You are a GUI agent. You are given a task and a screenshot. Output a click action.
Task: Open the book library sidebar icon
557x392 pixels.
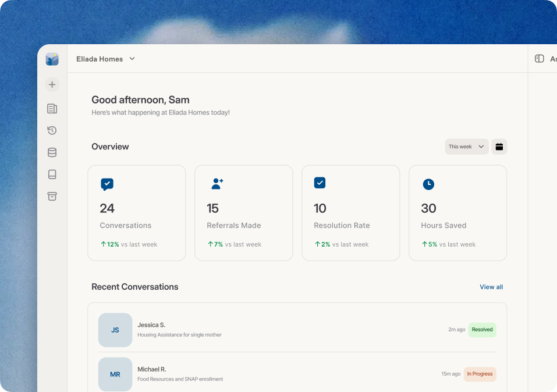click(52, 174)
